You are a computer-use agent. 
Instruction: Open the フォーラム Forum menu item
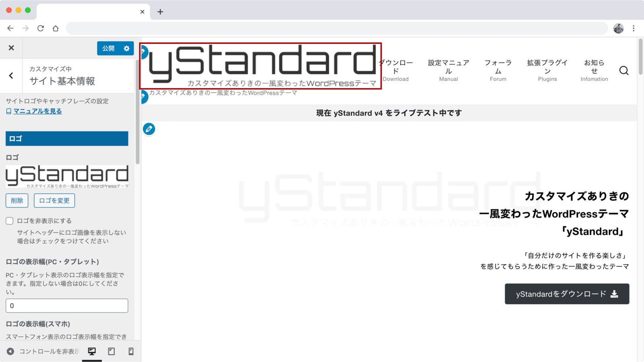point(498,70)
